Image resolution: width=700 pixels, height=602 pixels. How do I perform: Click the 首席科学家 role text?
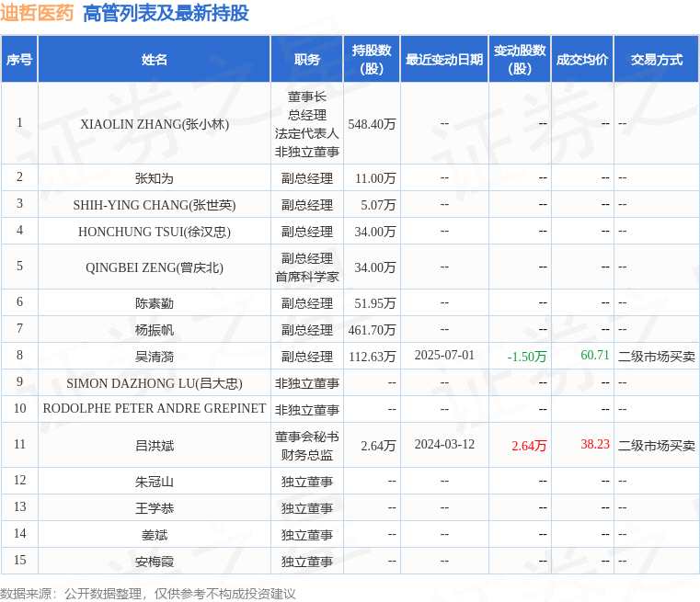[306, 277]
